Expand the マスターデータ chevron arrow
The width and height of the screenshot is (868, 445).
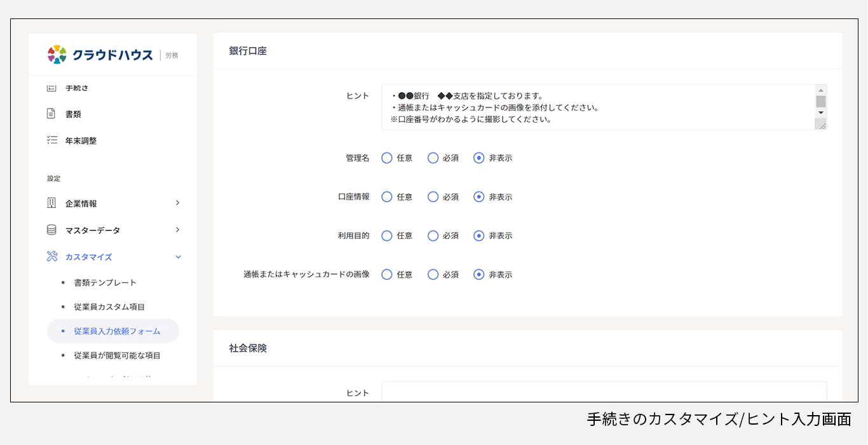point(178,229)
